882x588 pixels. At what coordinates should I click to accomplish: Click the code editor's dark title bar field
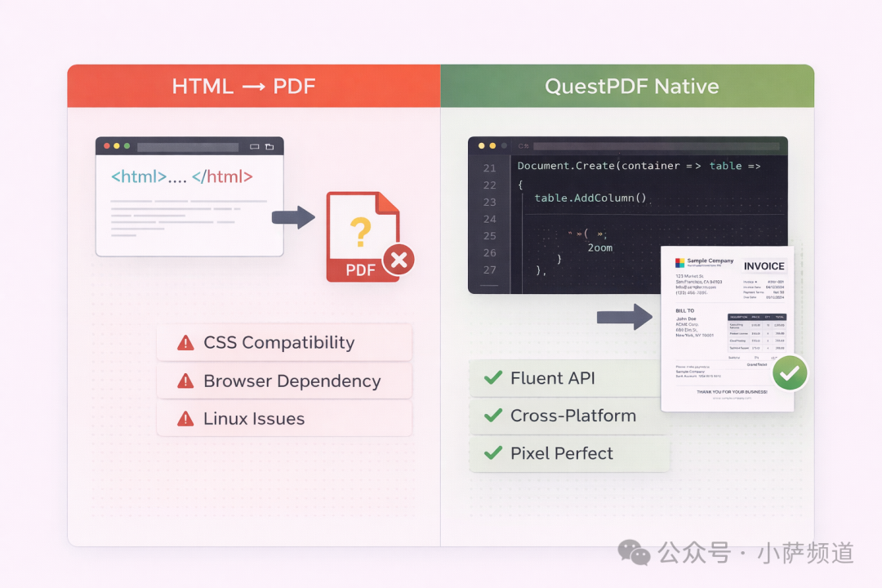click(x=656, y=146)
